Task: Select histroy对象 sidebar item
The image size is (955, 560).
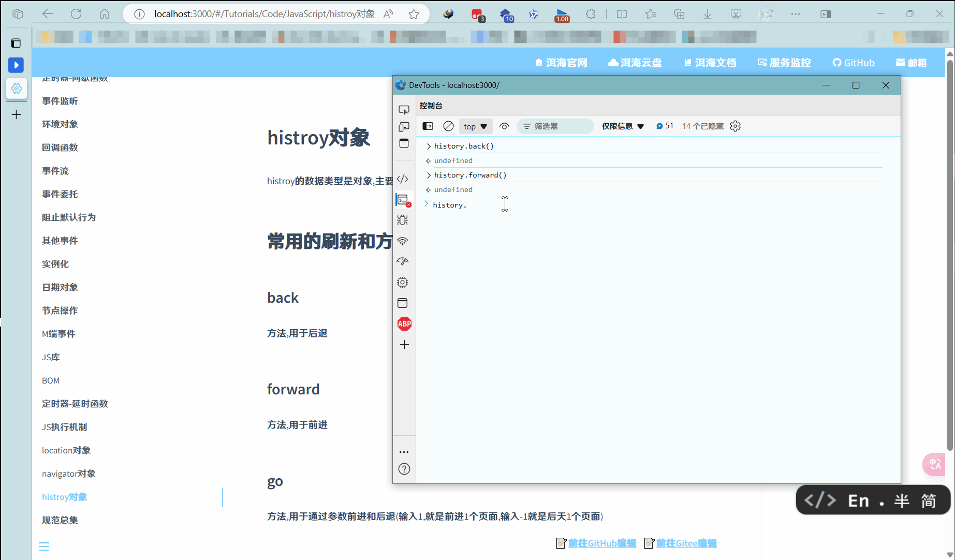Action: 65,497
